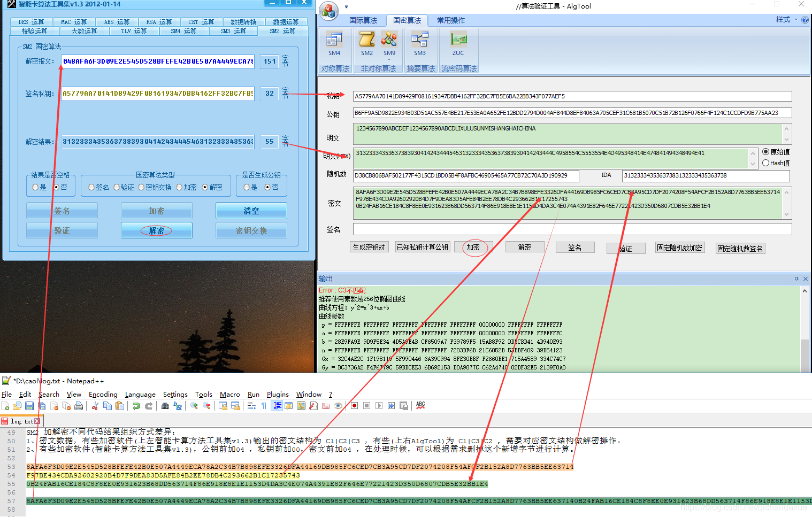Image resolution: width=812 pixels, height=517 pixels.
Task: Close the log.txt tab in Notepad++
Action: 37,421
